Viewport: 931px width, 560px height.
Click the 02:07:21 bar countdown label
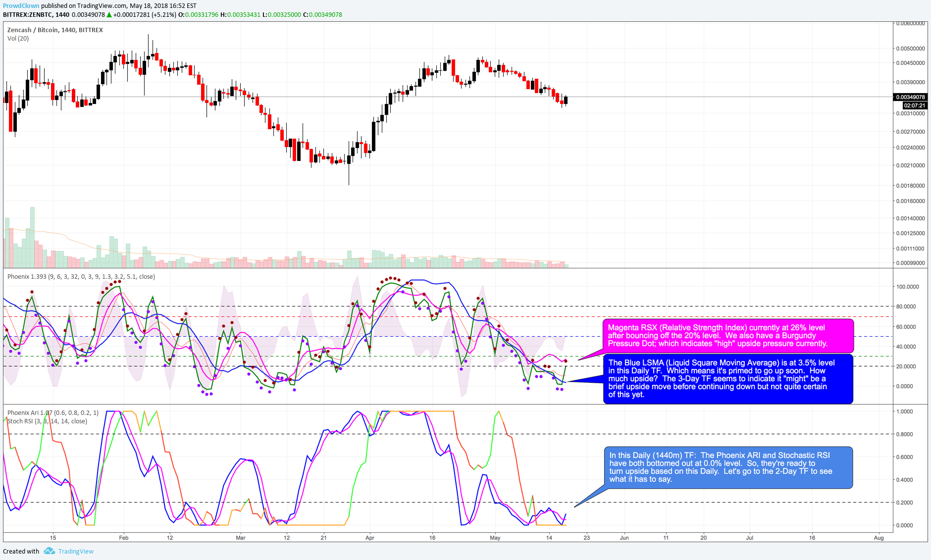click(x=914, y=105)
